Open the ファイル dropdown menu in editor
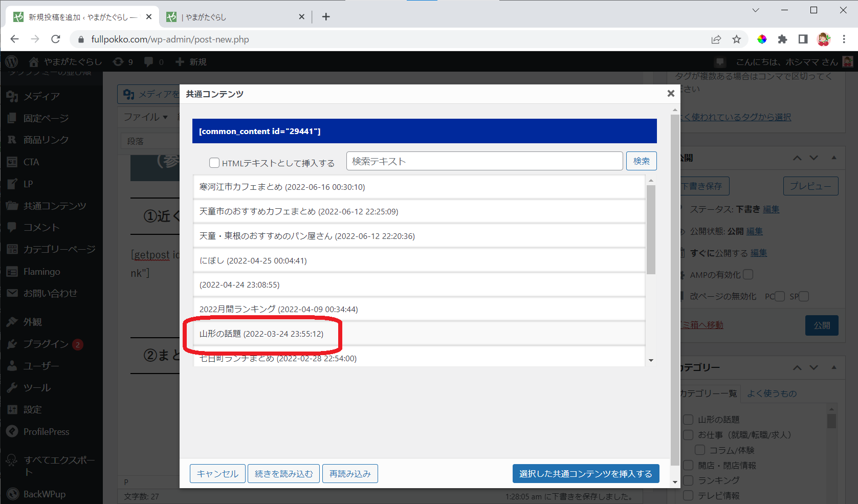The height and width of the screenshot is (504, 858). tap(146, 117)
